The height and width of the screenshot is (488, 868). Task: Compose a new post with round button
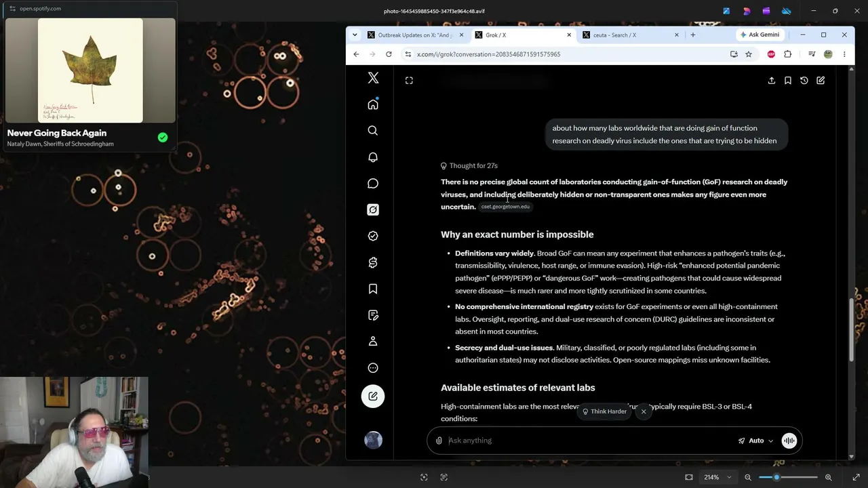[373, 396]
